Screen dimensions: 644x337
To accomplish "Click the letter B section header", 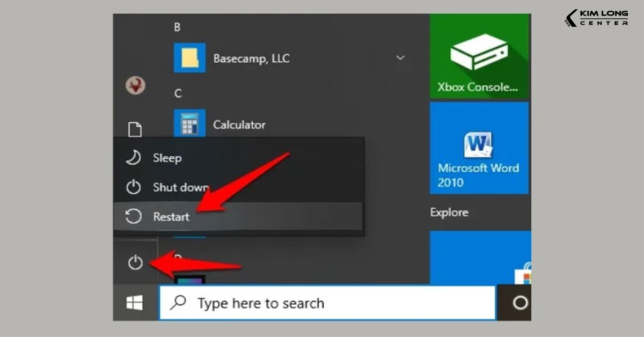I will click(x=177, y=27).
